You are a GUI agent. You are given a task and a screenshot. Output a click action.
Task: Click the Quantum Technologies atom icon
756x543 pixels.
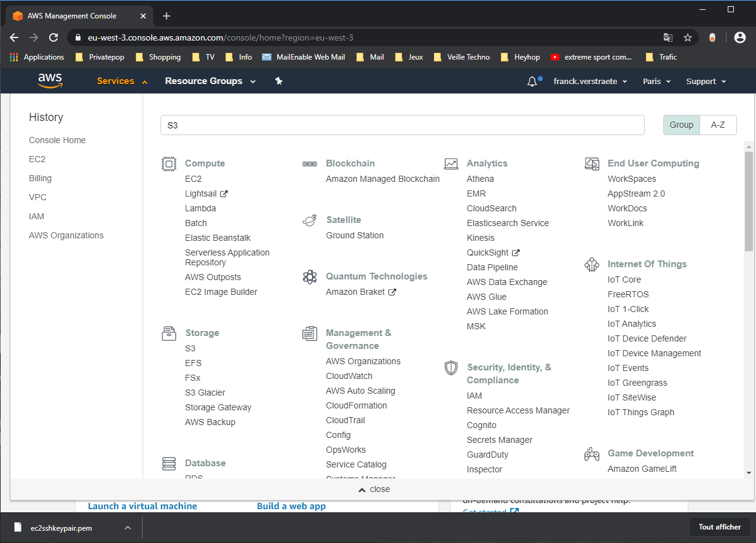[310, 276]
